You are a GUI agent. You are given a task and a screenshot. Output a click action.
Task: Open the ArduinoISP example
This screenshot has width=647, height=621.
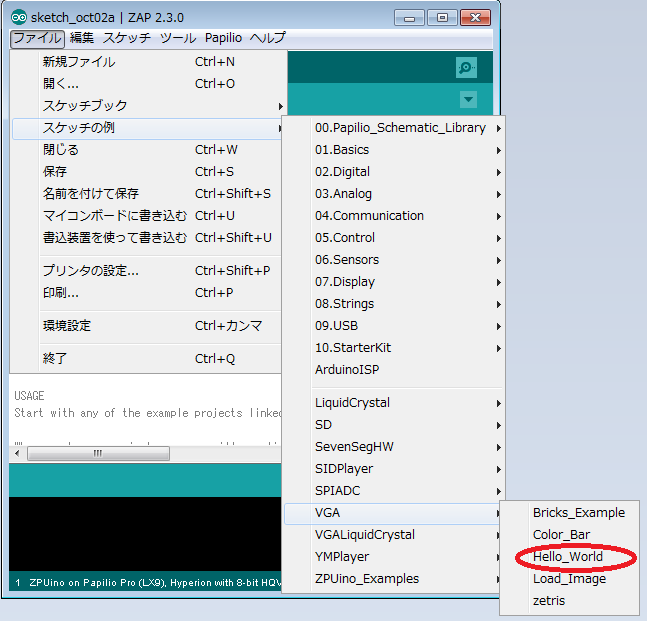coord(394,370)
